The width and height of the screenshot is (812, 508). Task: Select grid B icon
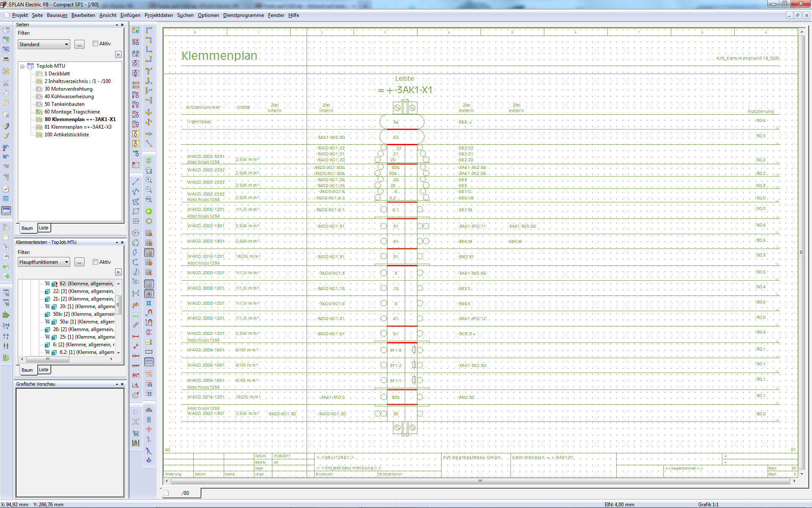click(149, 243)
